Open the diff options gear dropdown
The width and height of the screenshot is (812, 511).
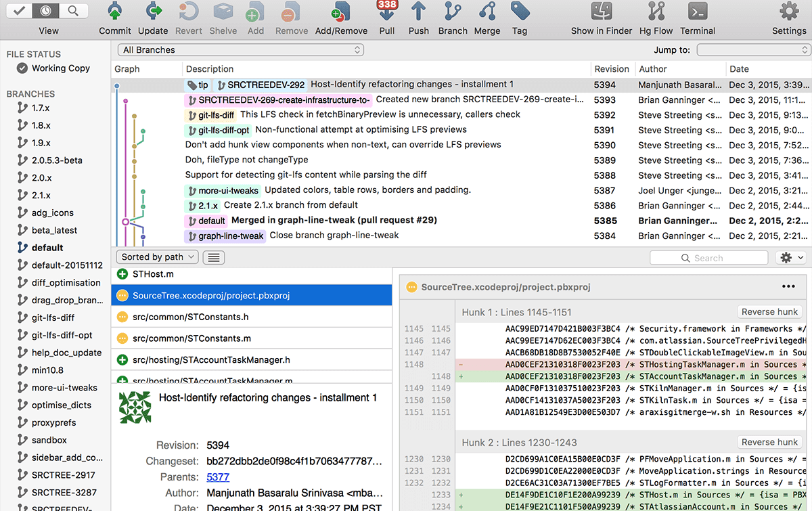(x=792, y=258)
